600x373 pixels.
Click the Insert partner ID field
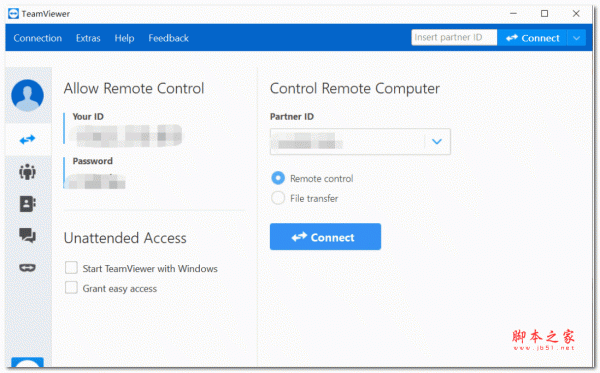click(x=454, y=37)
